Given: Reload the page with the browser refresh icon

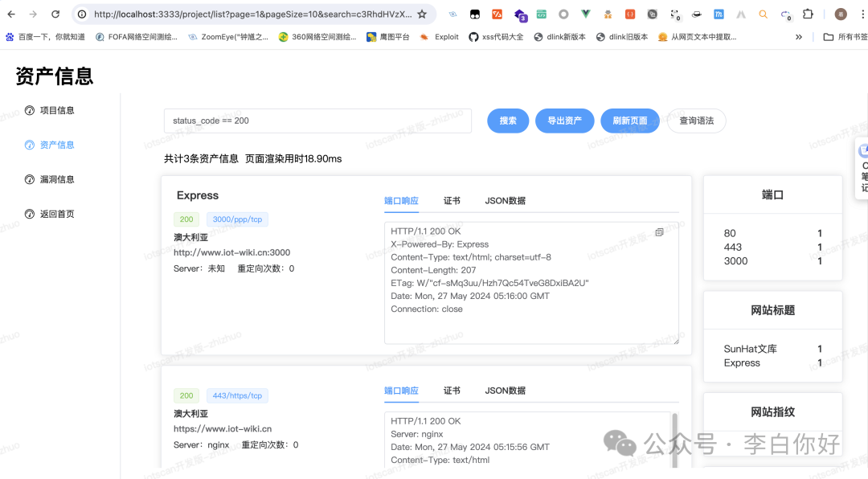Looking at the screenshot, I should point(54,14).
